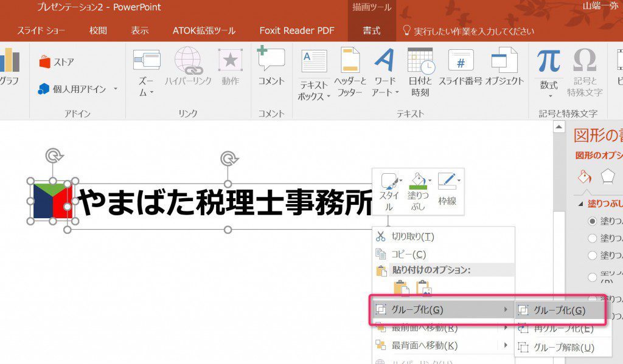Viewport: 623px width, 364px height.
Task: Open the 個人用アドイン dropdown arrow
Action: (x=116, y=89)
